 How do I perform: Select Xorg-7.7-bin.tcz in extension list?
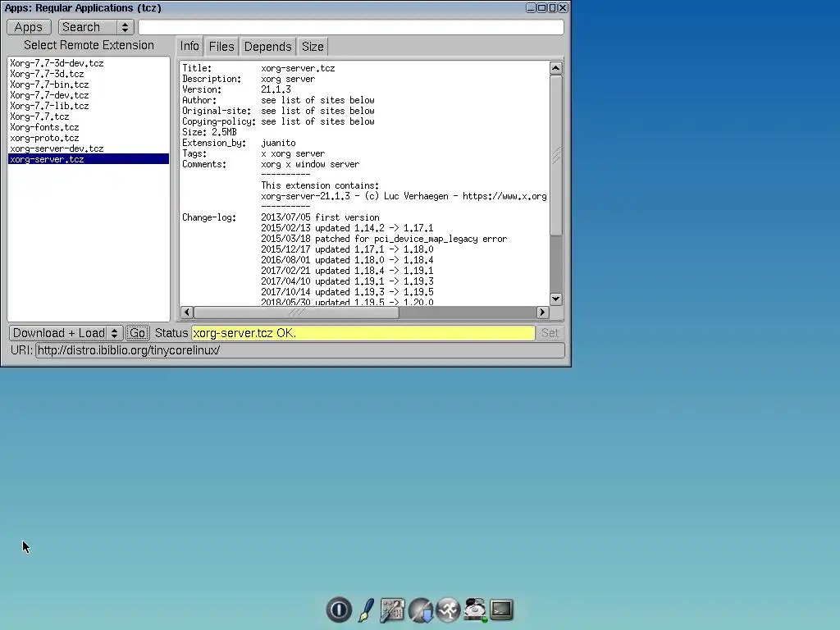coord(89,84)
